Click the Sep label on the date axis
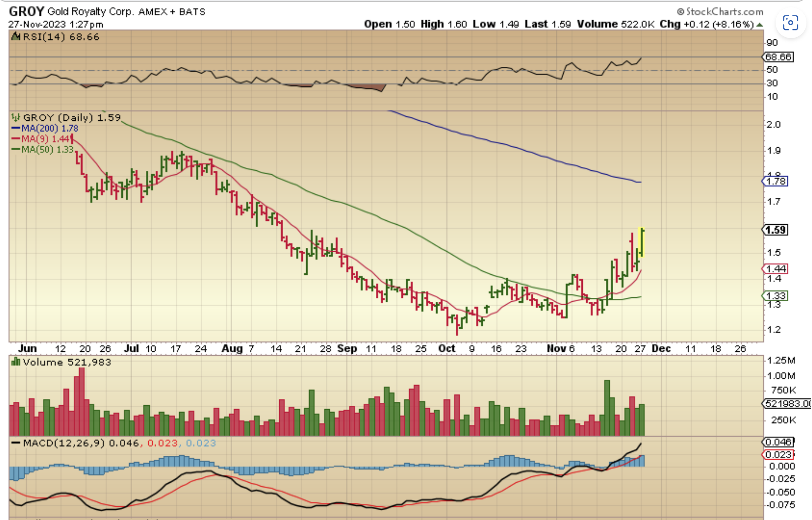 click(x=347, y=348)
